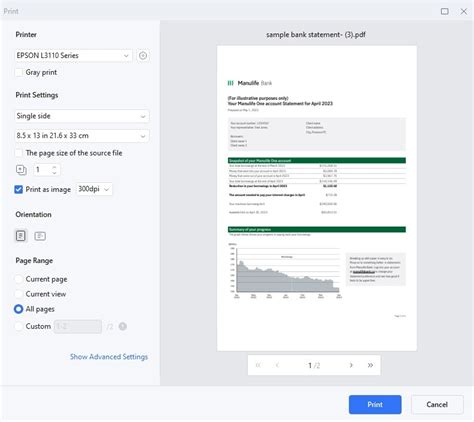This screenshot has height=422, width=474.
Task: Select Custom page range radio
Action: coord(19,326)
